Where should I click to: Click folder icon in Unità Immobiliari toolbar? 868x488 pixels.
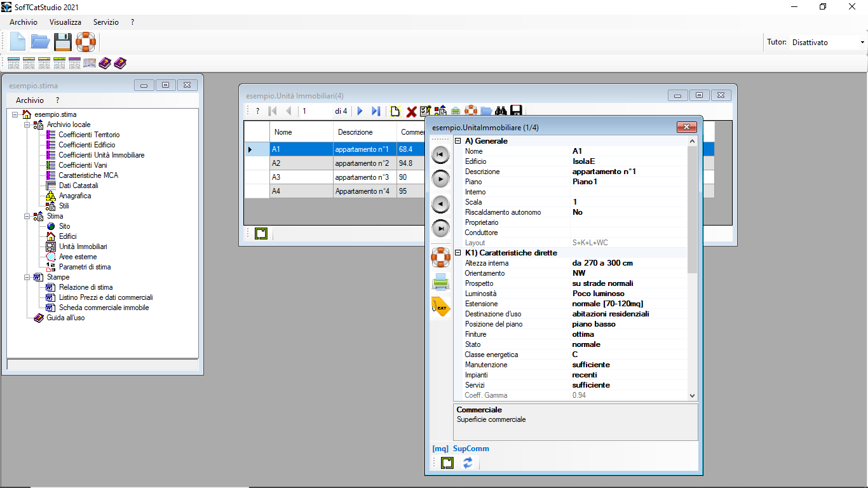pyautogui.click(x=486, y=111)
